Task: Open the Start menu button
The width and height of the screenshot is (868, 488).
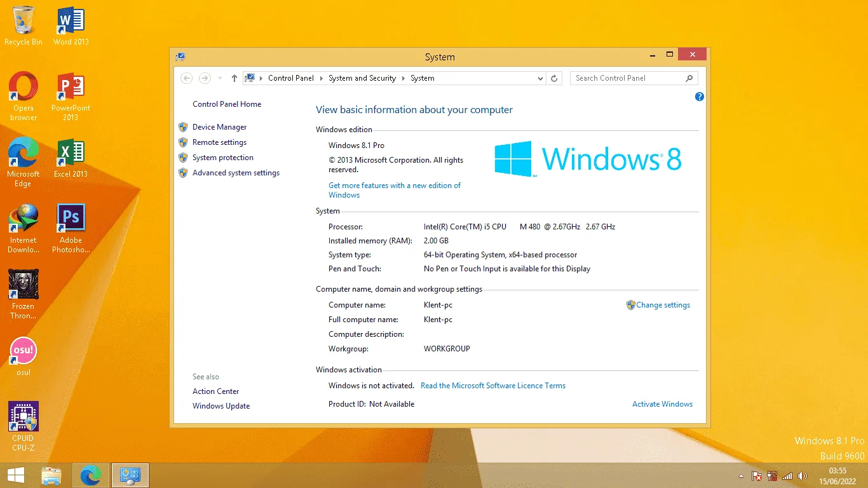Action: (x=15, y=475)
